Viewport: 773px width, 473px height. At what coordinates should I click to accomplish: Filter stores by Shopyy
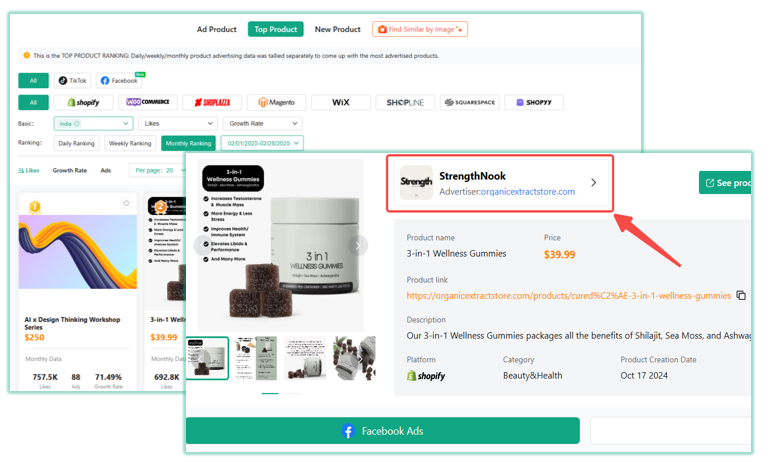[534, 102]
